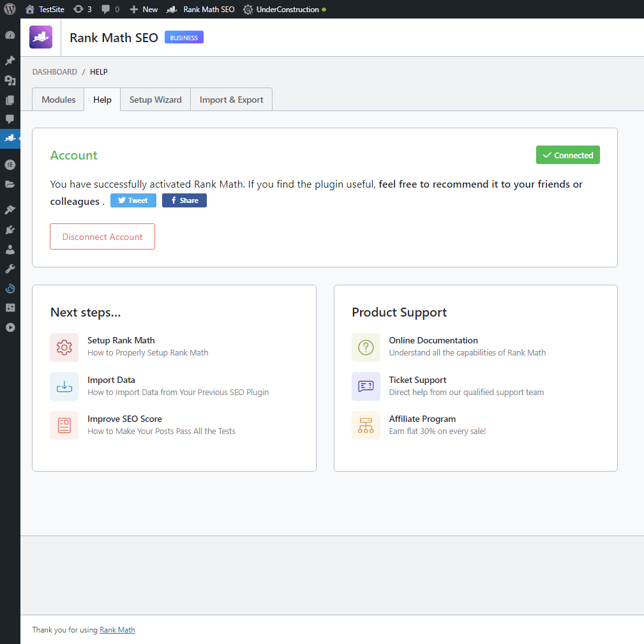Click 'How to Make Your Posts Pass All the Tests'
This screenshot has width=644, height=644.
click(161, 431)
